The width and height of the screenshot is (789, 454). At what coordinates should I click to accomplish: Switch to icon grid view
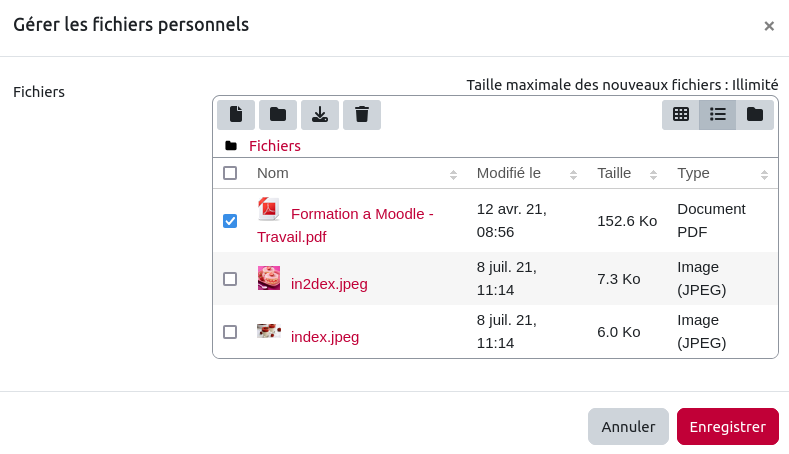click(x=681, y=115)
